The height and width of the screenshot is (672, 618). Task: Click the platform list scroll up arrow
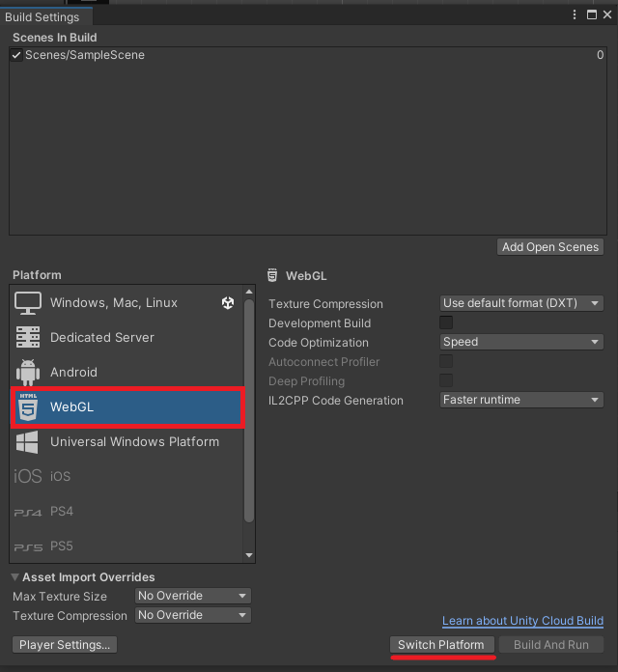click(x=249, y=292)
